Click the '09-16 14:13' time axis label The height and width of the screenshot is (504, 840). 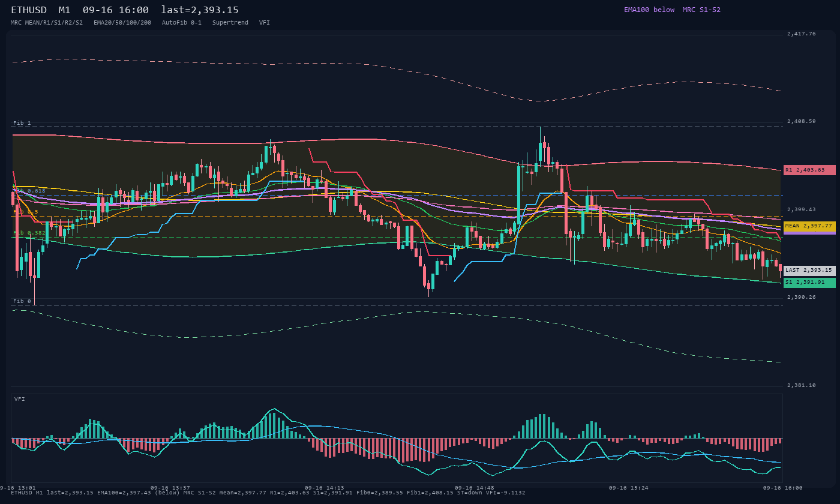(x=325, y=488)
